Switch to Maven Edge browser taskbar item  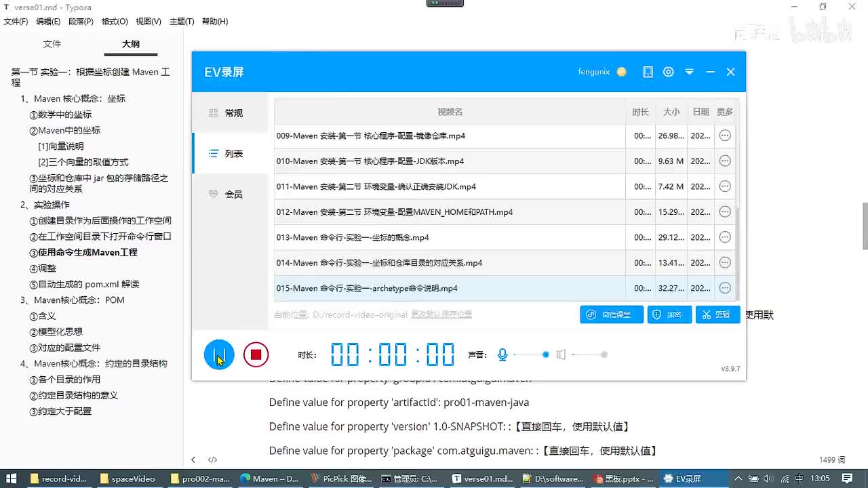[270, 479]
